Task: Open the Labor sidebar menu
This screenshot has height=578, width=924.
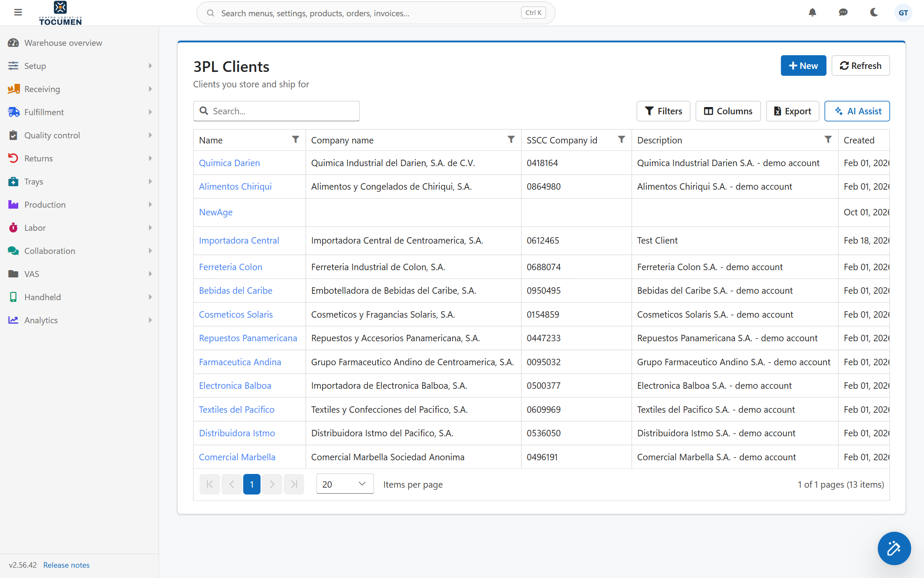Action: [79, 228]
